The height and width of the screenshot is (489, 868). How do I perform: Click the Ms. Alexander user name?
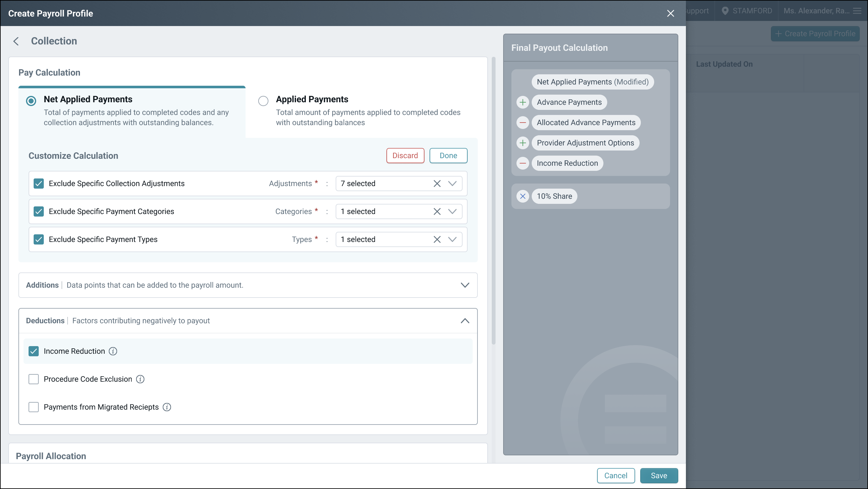point(816,11)
